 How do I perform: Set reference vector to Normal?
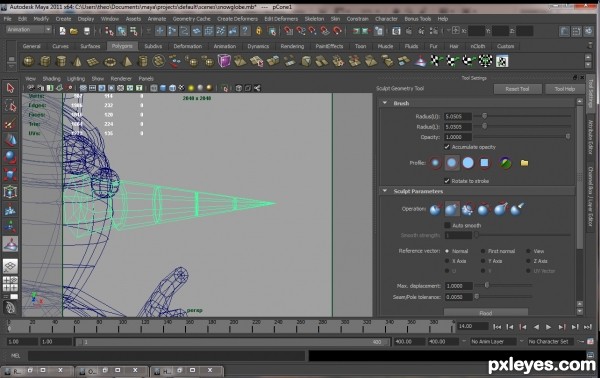point(447,251)
